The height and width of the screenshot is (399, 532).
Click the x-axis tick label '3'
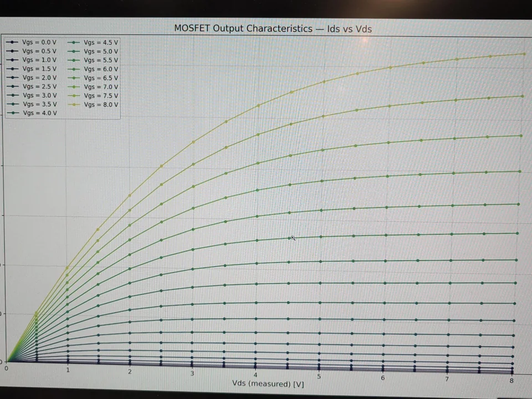(192, 373)
